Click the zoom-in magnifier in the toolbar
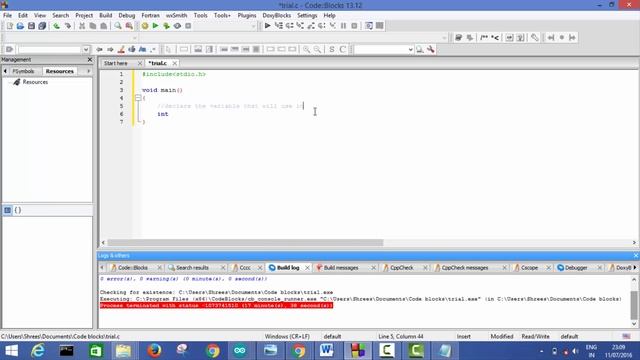Viewport: 640px width, 360px height. tap(306, 49)
